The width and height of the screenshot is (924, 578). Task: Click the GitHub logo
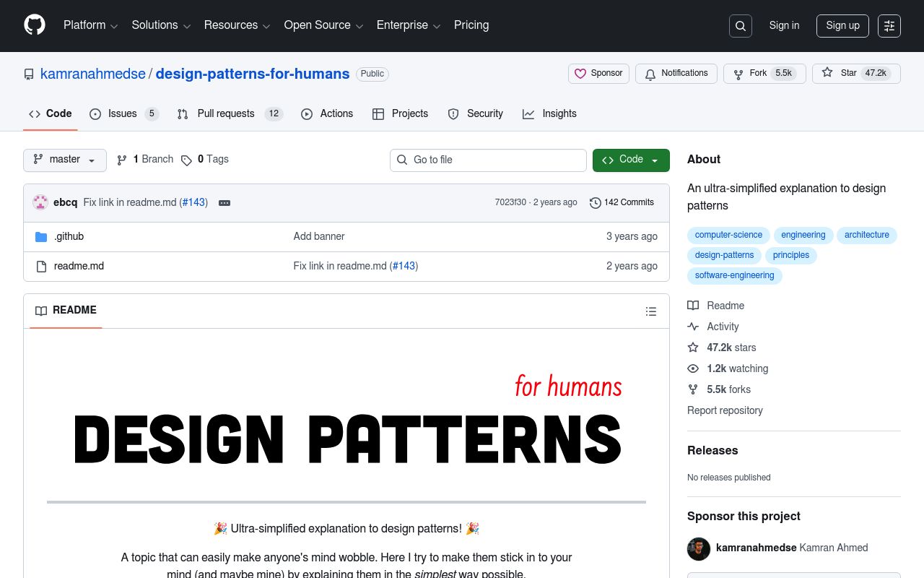[35, 25]
